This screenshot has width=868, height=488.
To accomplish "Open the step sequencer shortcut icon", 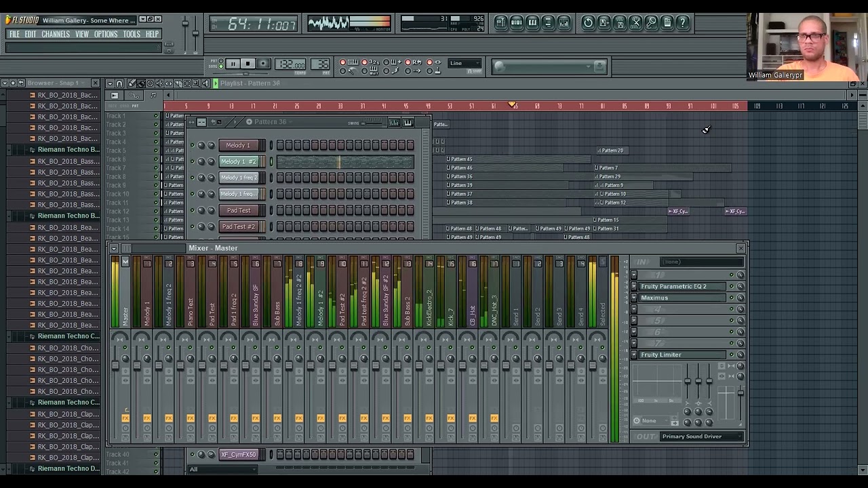I will (x=517, y=22).
